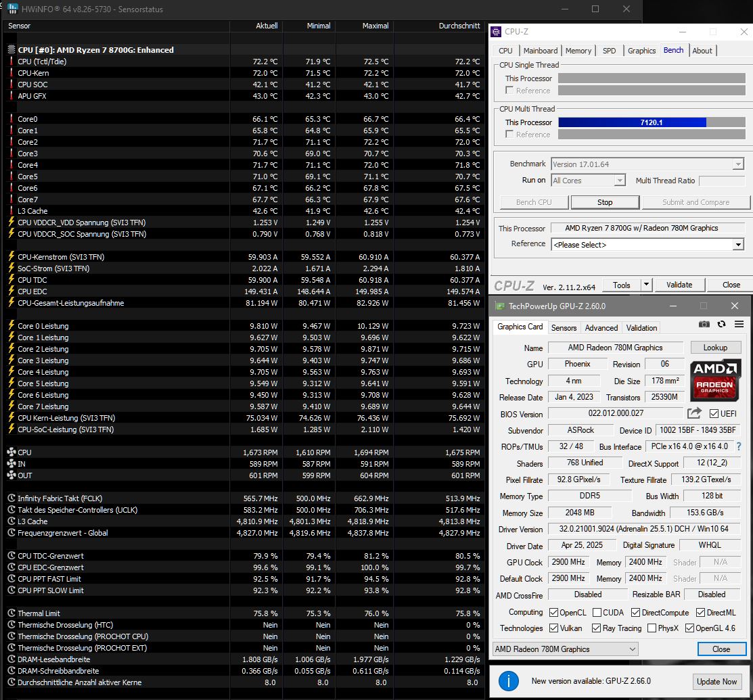This screenshot has width=753, height=700.
Task: Click lightning icon beside CPU-SoC-Leistung
Action: [x=12, y=429]
